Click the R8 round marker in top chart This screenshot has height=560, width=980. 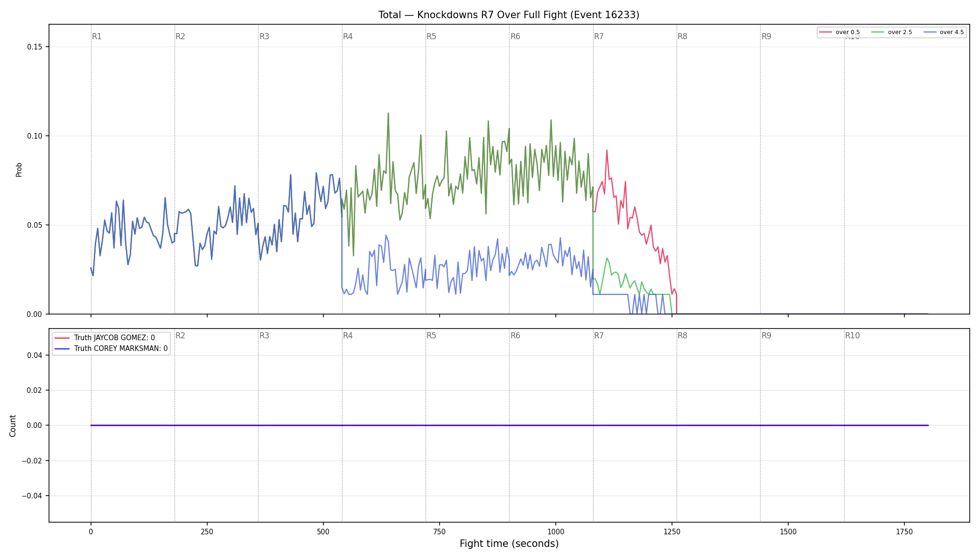pos(682,36)
